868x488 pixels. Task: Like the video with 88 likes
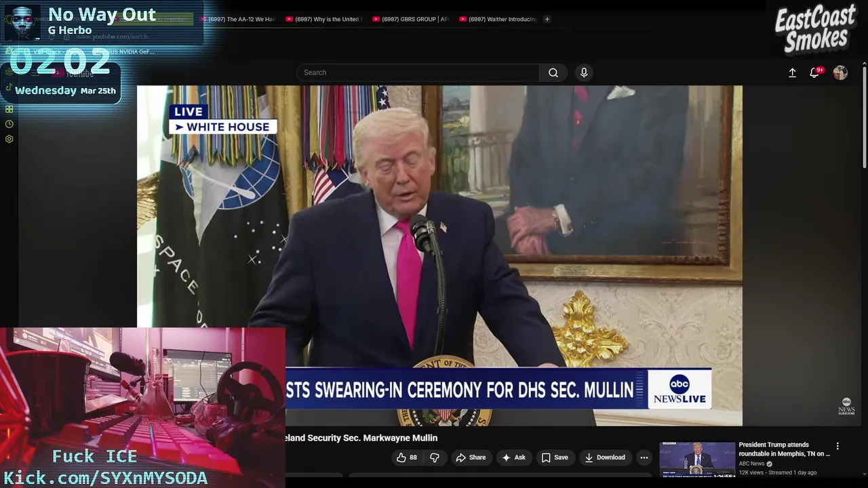pos(407,457)
